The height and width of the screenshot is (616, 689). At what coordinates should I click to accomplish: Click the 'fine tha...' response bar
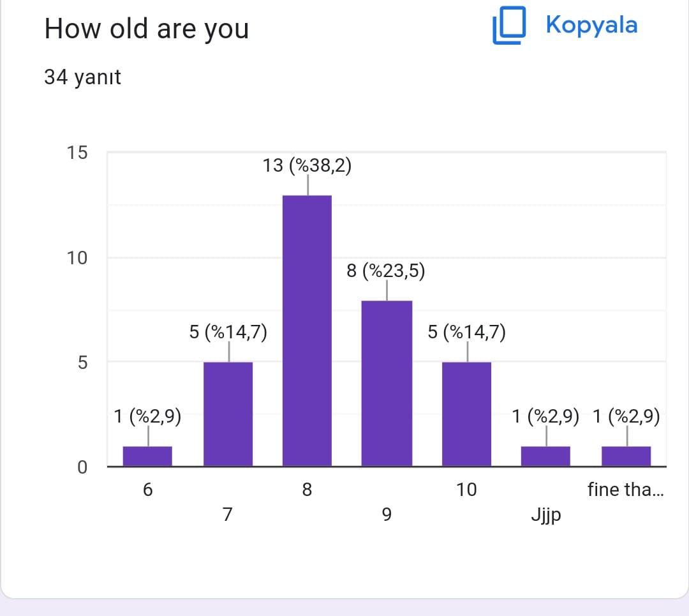[626, 456]
